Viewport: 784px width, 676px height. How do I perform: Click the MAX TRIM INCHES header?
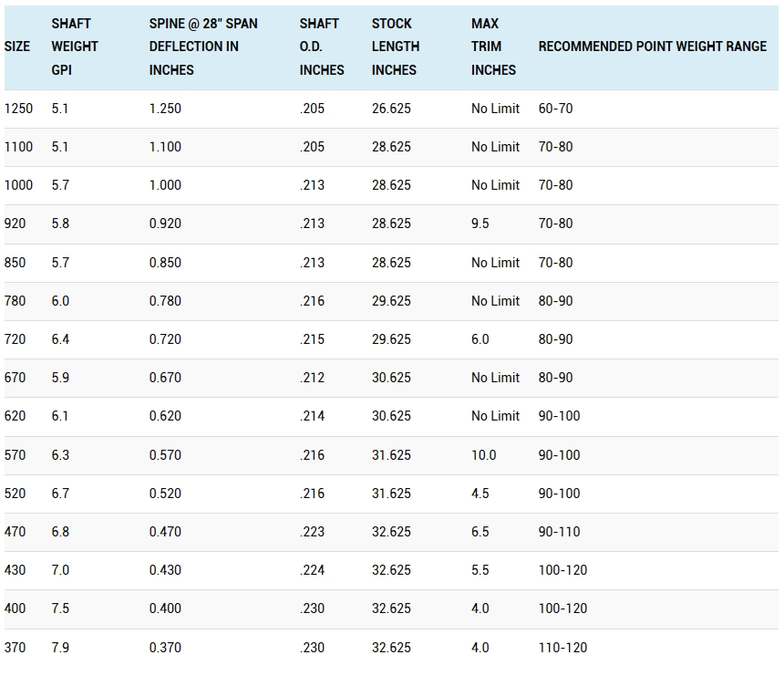pyautogui.click(x=493, y=47)
